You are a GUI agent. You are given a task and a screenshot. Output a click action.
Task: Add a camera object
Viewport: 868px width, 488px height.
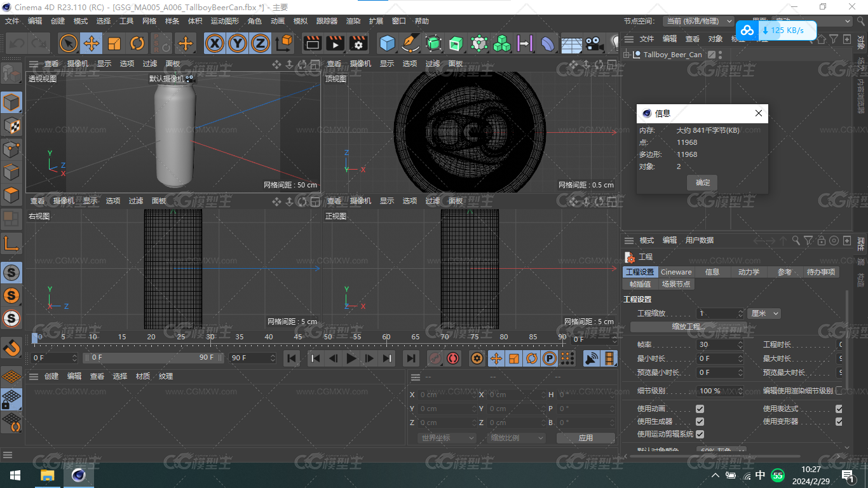tap(593, 43)
